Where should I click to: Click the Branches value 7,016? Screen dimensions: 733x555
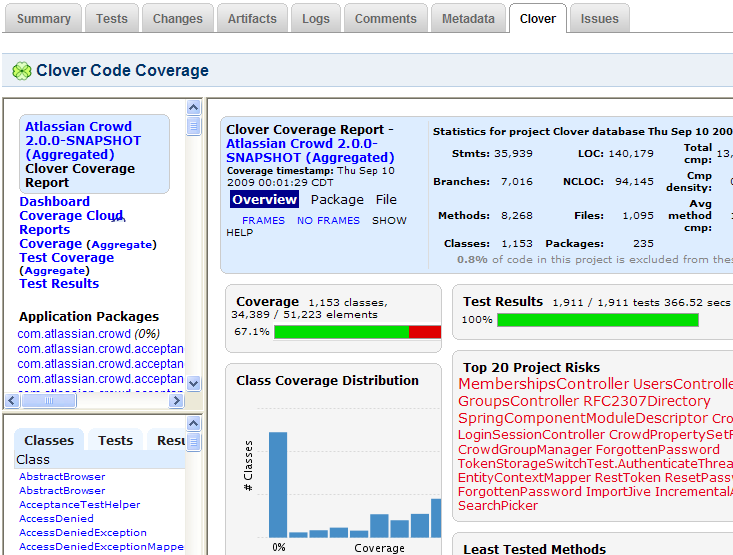pos(517,182)
